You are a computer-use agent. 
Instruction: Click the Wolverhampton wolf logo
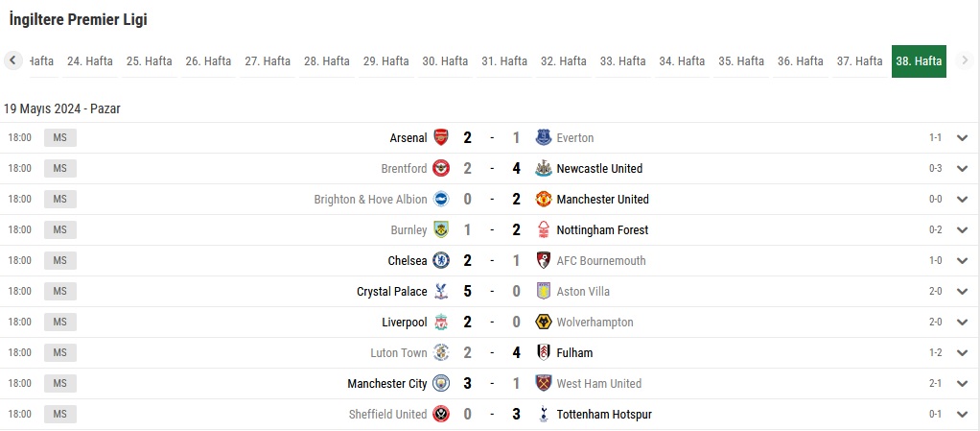(543, 322)
